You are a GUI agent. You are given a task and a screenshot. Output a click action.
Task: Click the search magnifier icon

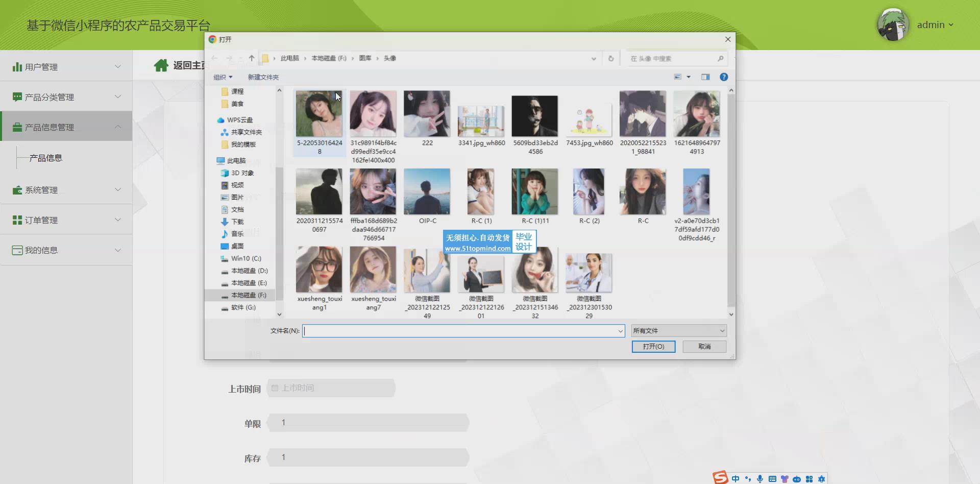[720, 58]
